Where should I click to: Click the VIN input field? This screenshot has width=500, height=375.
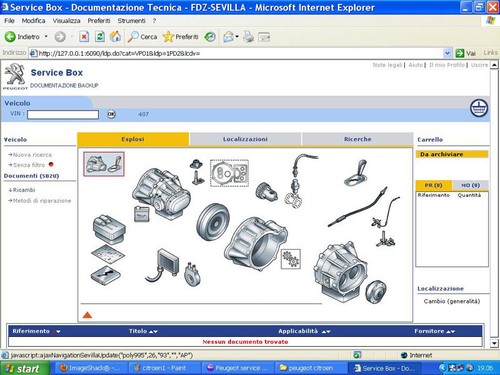tap(63, 115)
